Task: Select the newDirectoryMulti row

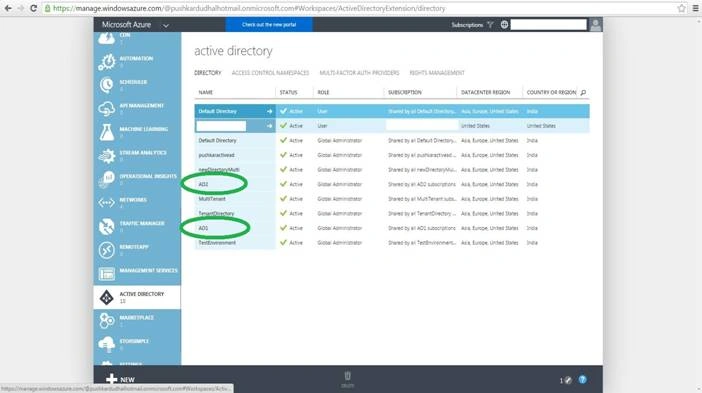Action: [392, 170]
